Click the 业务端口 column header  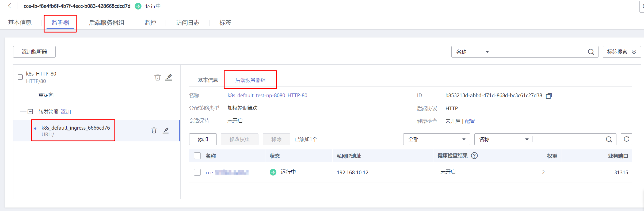click(x=618, y=156)
